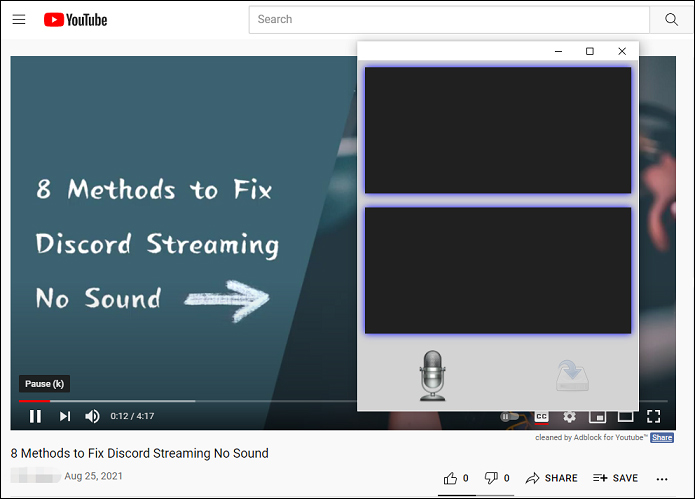Activate miniplayer mode icon
Screen dimensions: 695x499
pos(597,417)
